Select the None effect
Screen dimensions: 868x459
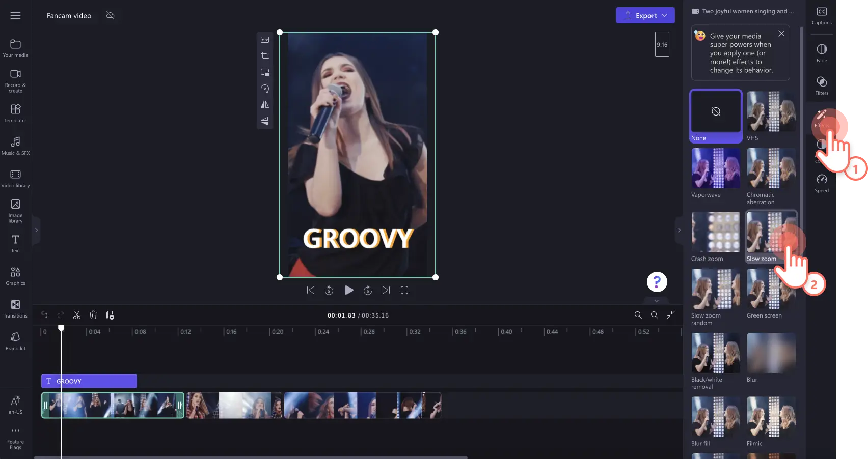point(716,117)
